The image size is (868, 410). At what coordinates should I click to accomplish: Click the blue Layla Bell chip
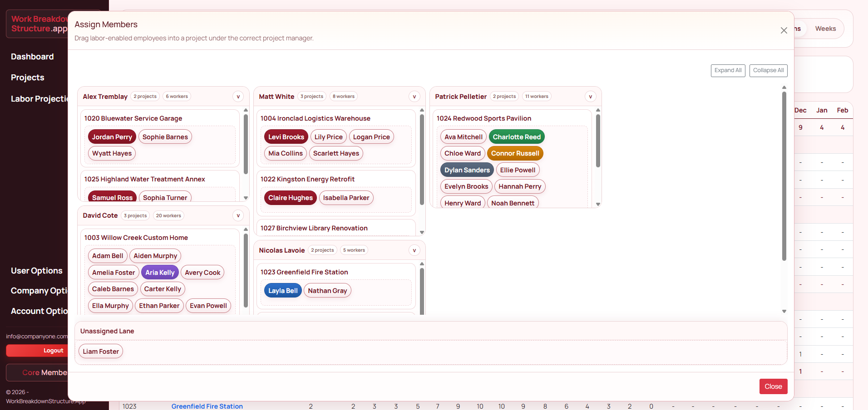(283, 291)
